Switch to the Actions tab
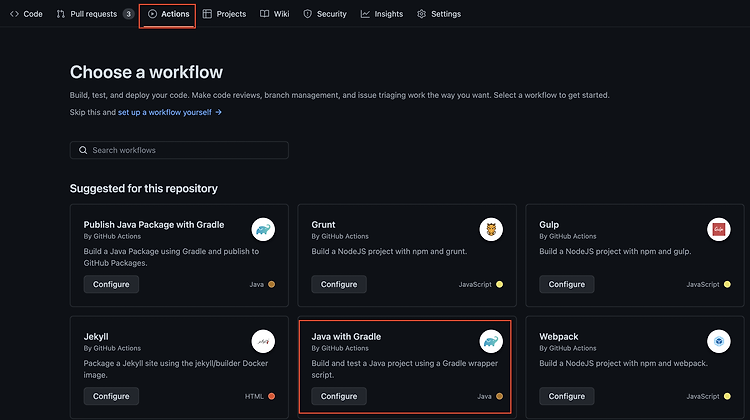750x420 pixels. pyautogui.click(x=168, y=14)
